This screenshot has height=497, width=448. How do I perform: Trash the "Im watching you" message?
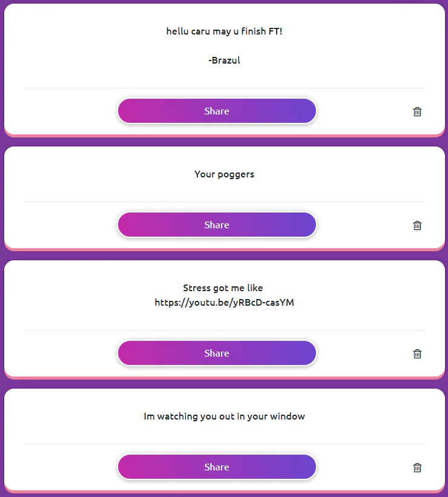click(x=417, y=467)
